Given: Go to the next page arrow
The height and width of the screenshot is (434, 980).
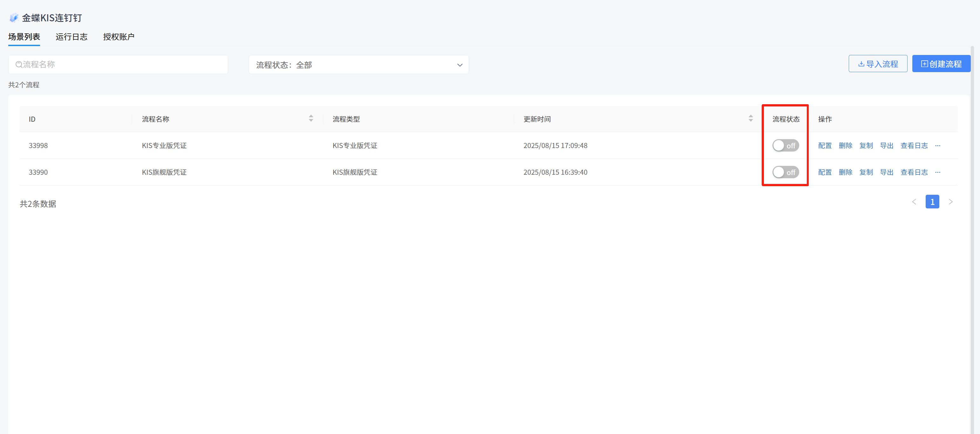Looking at the screenshot, I should point(950,202).
